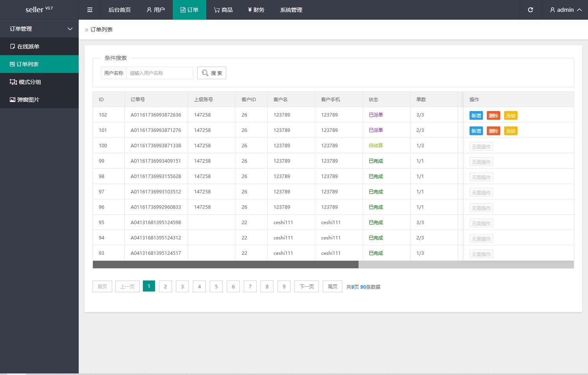Expand the admin user dropdown
Screen dimensions: 588x375
(x=565, y=10)
